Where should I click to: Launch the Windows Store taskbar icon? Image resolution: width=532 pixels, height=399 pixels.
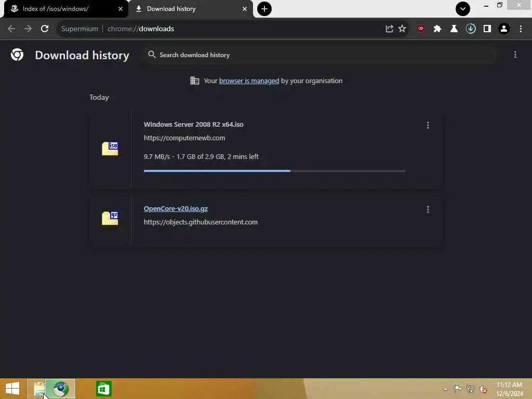coord(103,389)
